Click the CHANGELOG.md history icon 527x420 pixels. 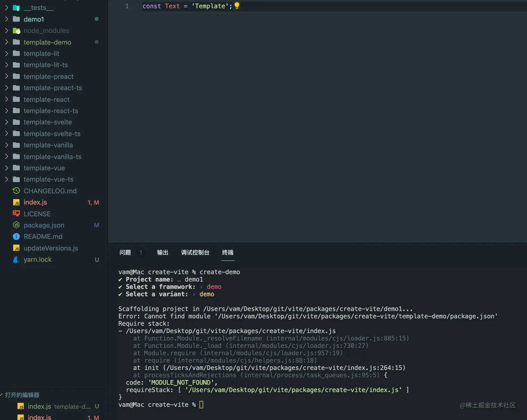(x=16, y=191)
